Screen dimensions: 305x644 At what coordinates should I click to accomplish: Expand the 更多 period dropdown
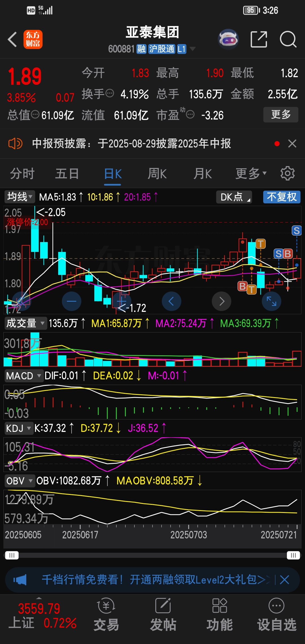(251, 173)
